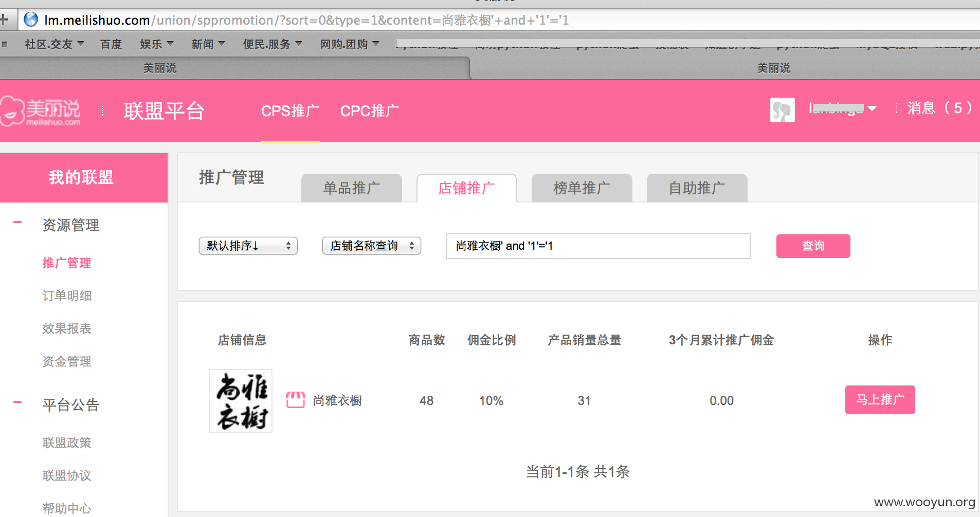Click the 商品数 value 48
This screenshot has width=980, height=517.
427,401
